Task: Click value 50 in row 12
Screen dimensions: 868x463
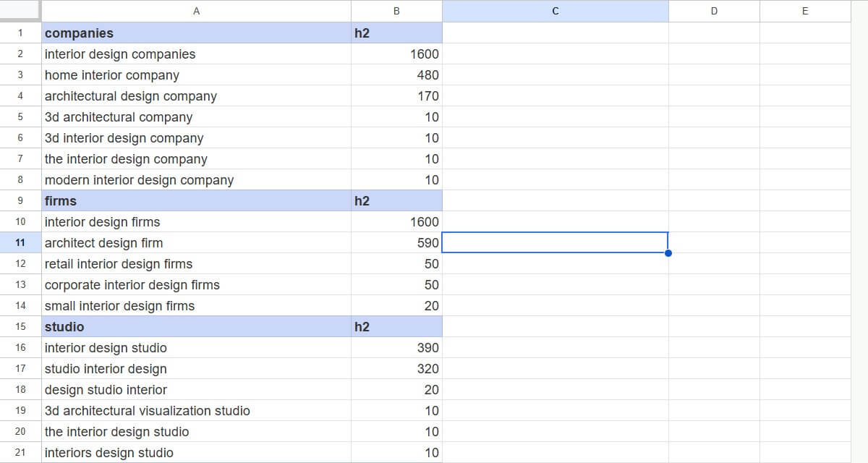Action: 396,263
